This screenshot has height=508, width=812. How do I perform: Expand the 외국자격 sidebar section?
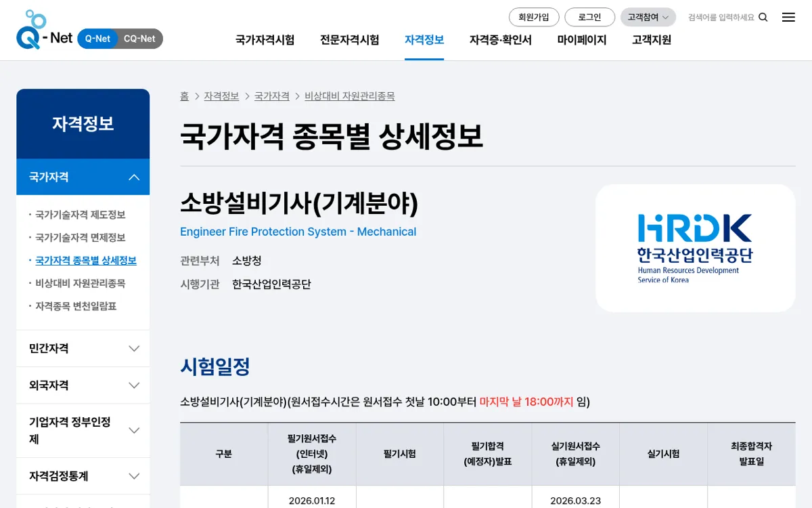point(83,385)
